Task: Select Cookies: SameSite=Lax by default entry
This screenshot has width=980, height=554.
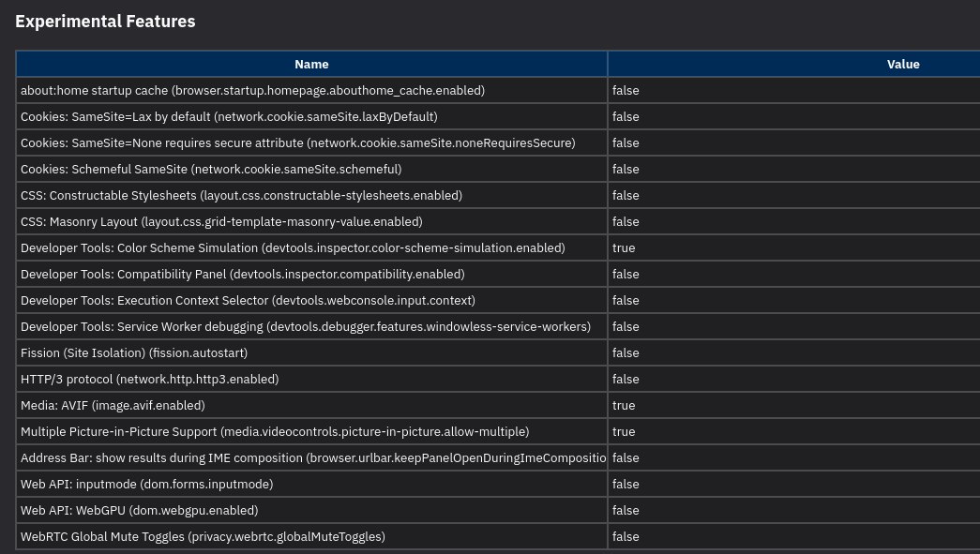Action: [x=229, y=117]
